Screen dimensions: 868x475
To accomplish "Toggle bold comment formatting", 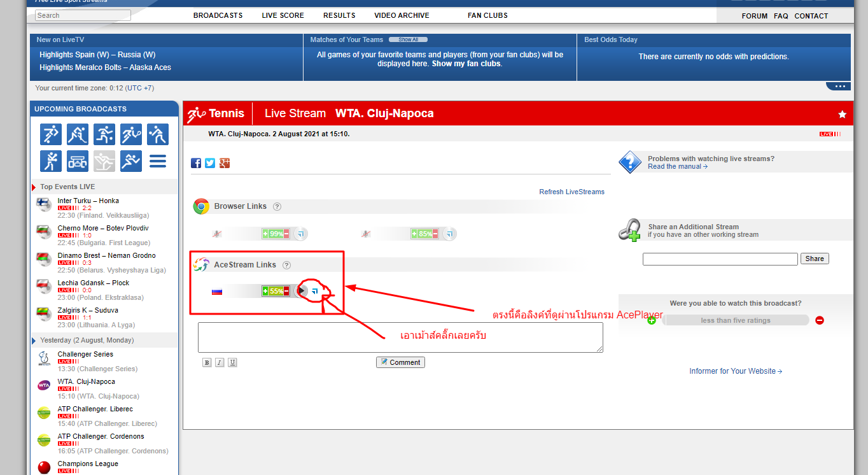I will point(207,362).
